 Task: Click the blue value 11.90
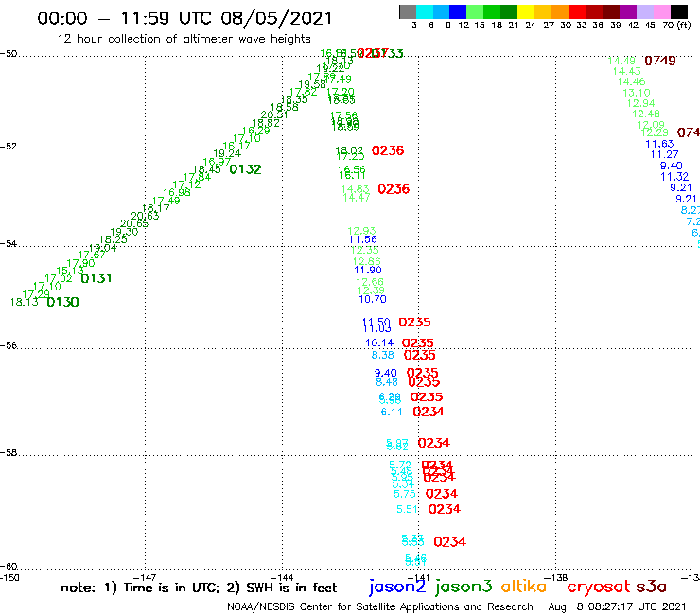coord(368,271)
